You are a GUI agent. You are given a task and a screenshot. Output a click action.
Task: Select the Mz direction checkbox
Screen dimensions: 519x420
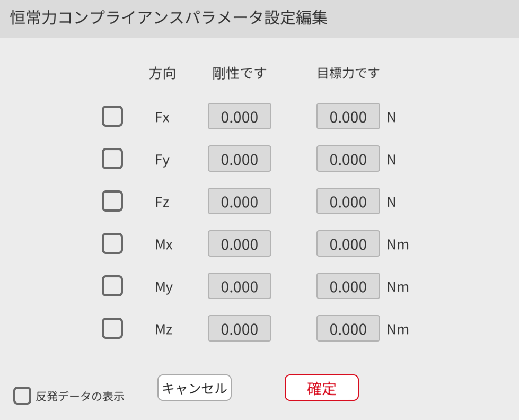112,328
